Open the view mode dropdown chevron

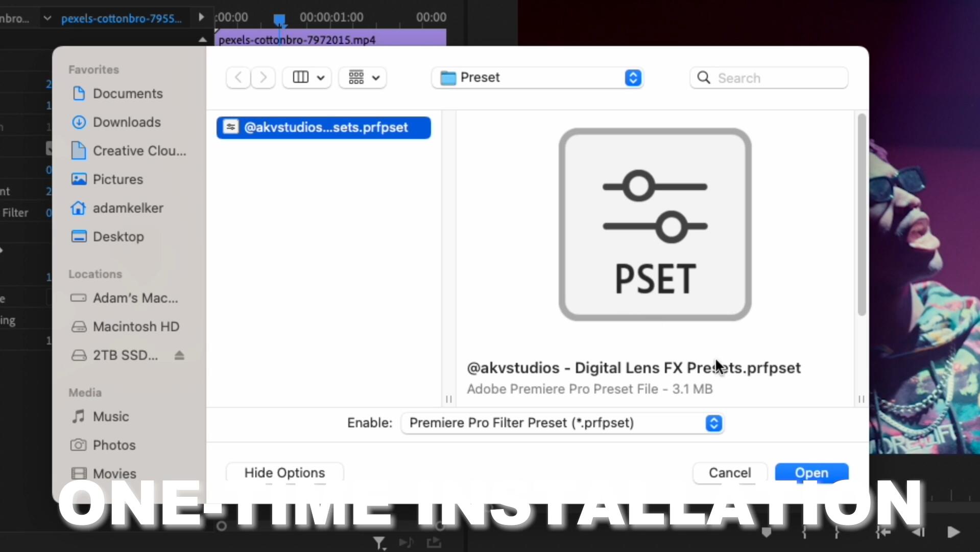pyautogui.click(x=321, y=78)
